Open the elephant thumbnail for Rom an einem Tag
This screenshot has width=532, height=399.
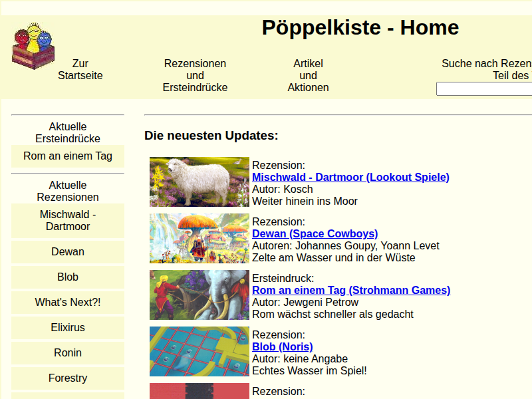(199, 295)
